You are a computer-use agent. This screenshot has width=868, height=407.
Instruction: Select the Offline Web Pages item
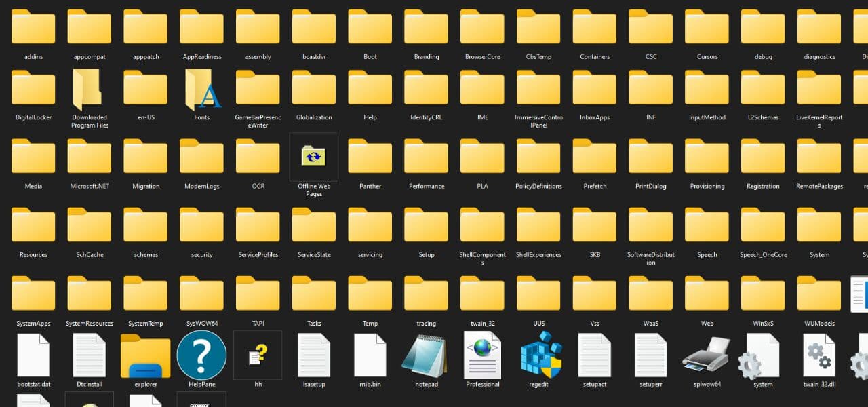[313, 157]
